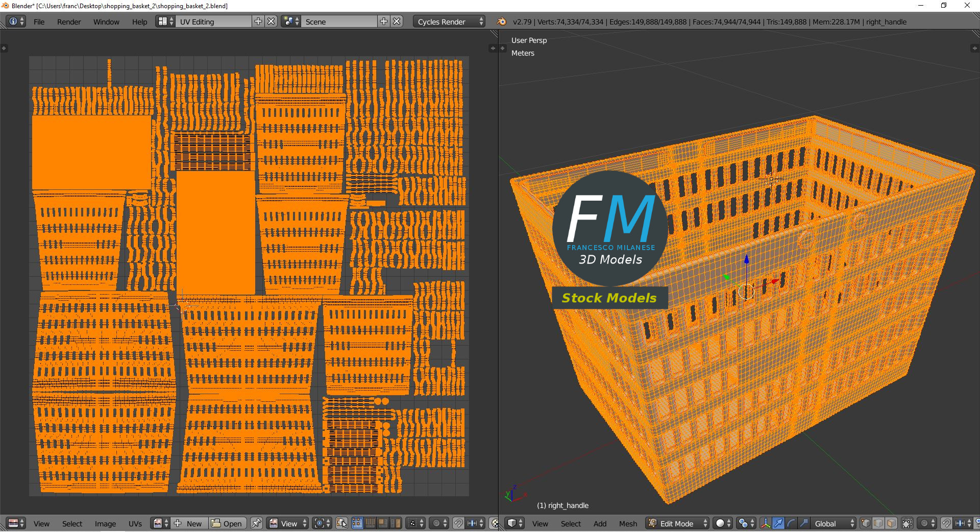Open the Render menu

pyautogui.click(x=69, y=21)
